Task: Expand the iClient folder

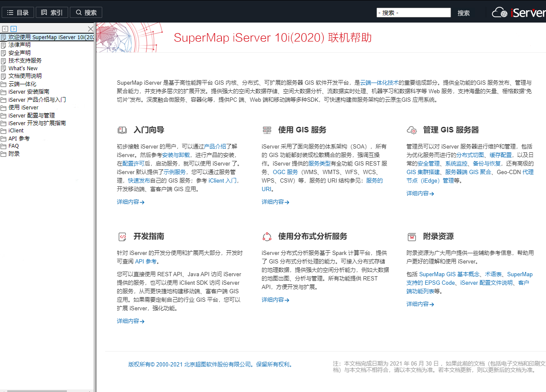Action: [16, 131]
